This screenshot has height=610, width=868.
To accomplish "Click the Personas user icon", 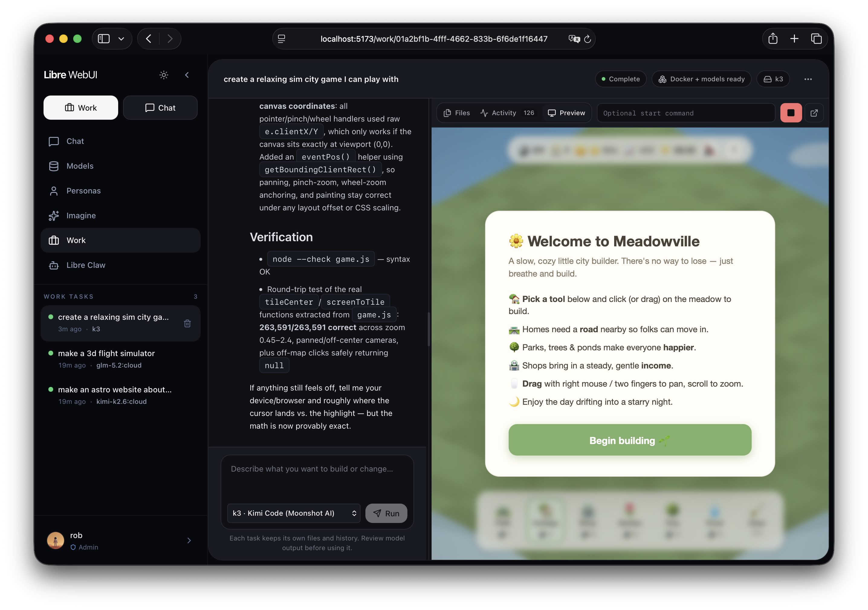I will tap(54, 191).
